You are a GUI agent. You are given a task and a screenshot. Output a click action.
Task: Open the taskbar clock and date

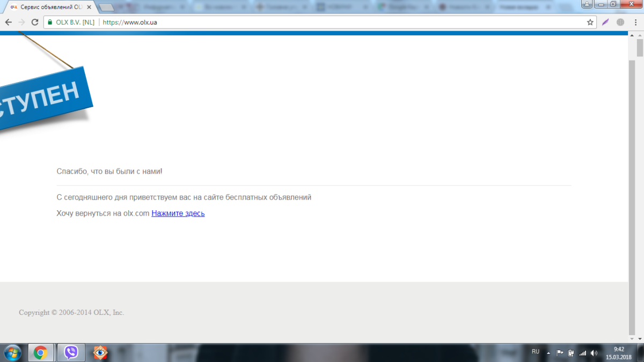click(x=618, y=352)
